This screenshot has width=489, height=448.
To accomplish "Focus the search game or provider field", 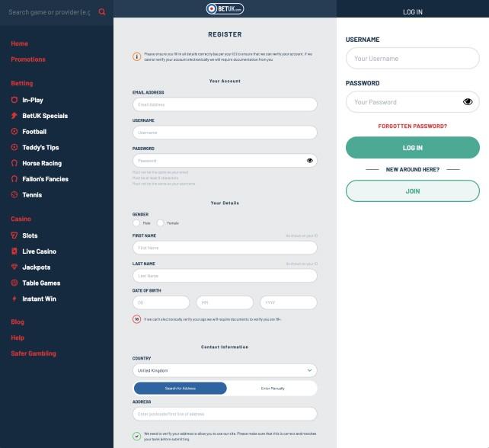I will pos(50,12).
